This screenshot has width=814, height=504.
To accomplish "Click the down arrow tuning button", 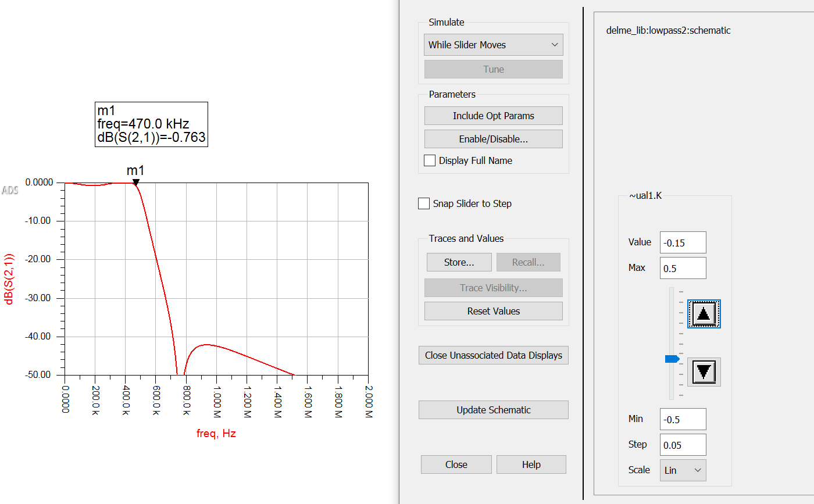I will point(704,372).
